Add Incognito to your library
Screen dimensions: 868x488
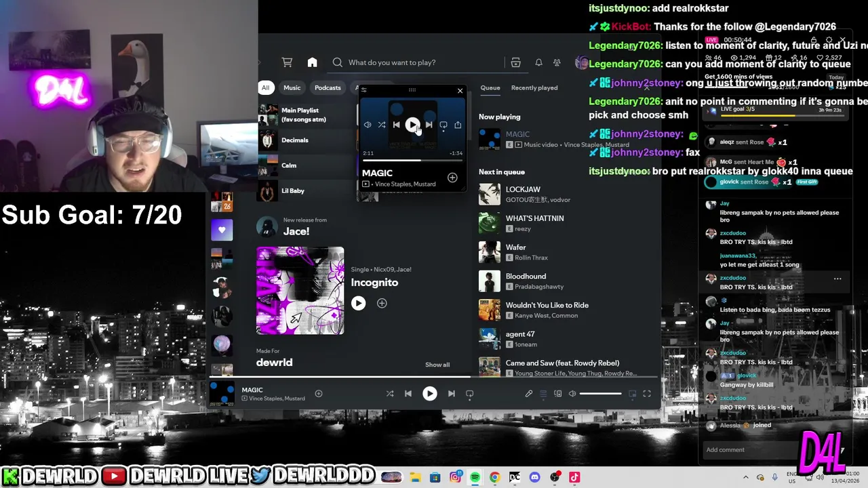[x=382, y=304]
